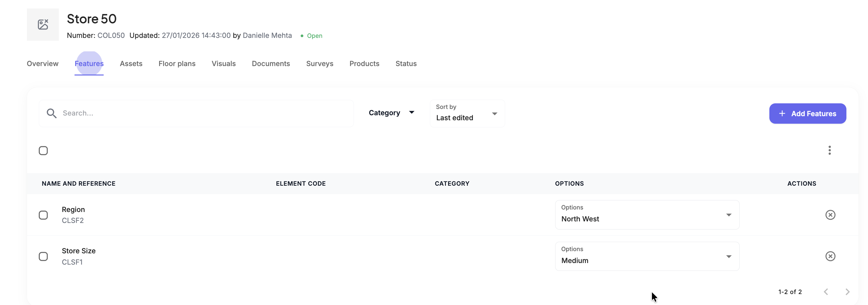This screenshot has height=305, width=868.
Task: Open the Category filter dropdown
Action: point(391,112)
